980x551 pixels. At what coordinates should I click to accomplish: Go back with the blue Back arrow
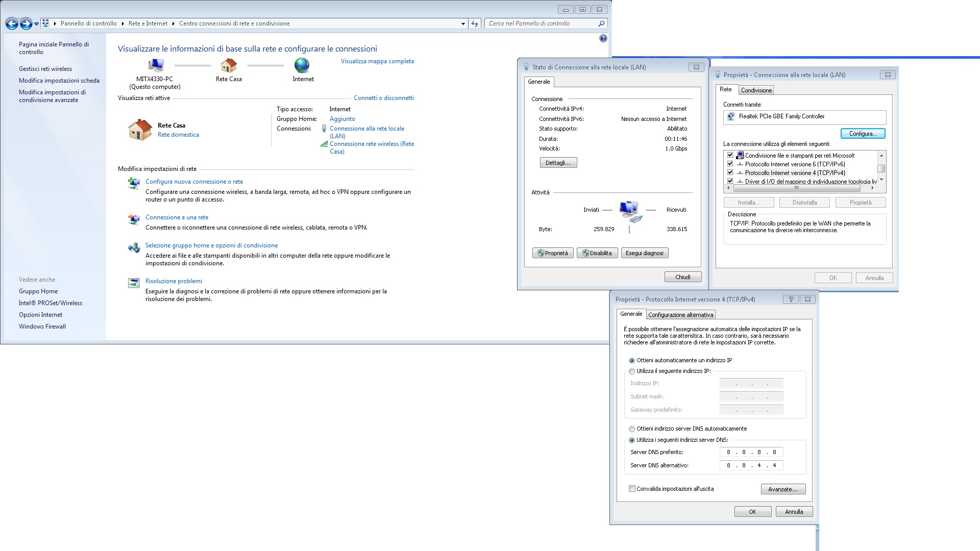12,23
